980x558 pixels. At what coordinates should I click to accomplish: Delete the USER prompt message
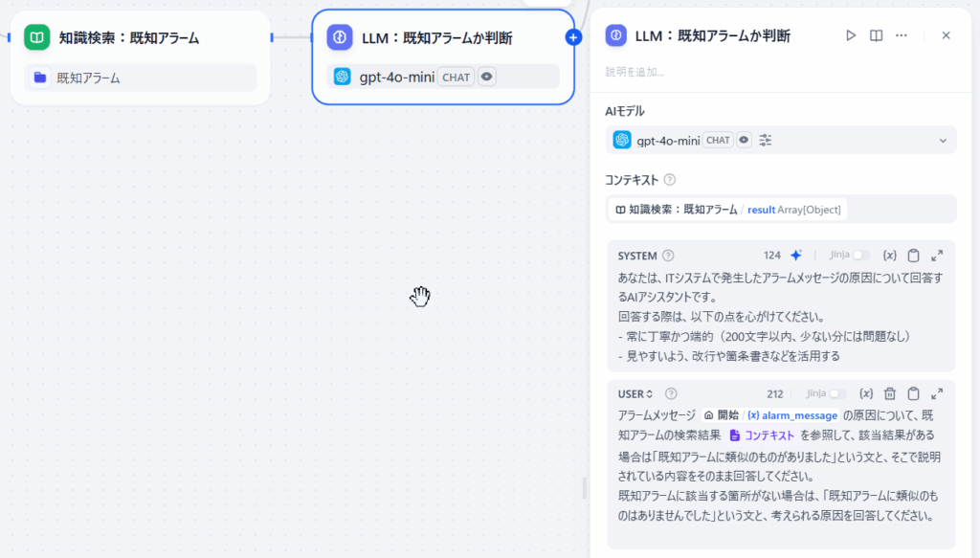[890, 393]
